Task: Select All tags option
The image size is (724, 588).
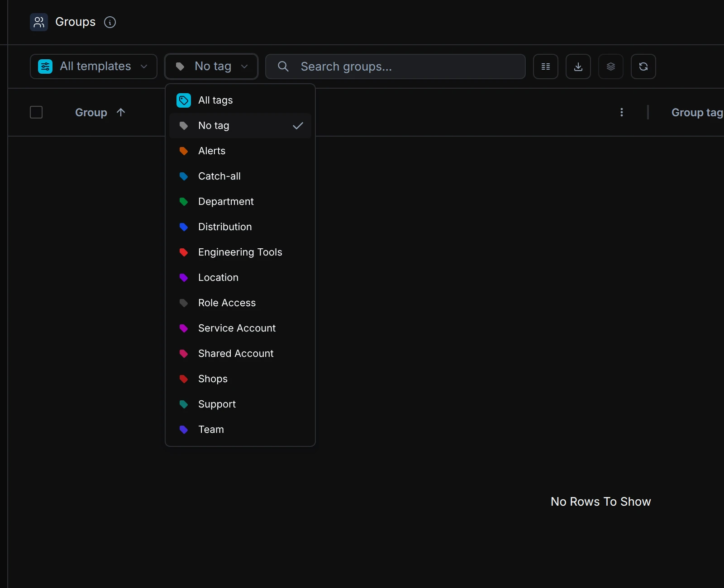Action: click(x=240, y=100)
